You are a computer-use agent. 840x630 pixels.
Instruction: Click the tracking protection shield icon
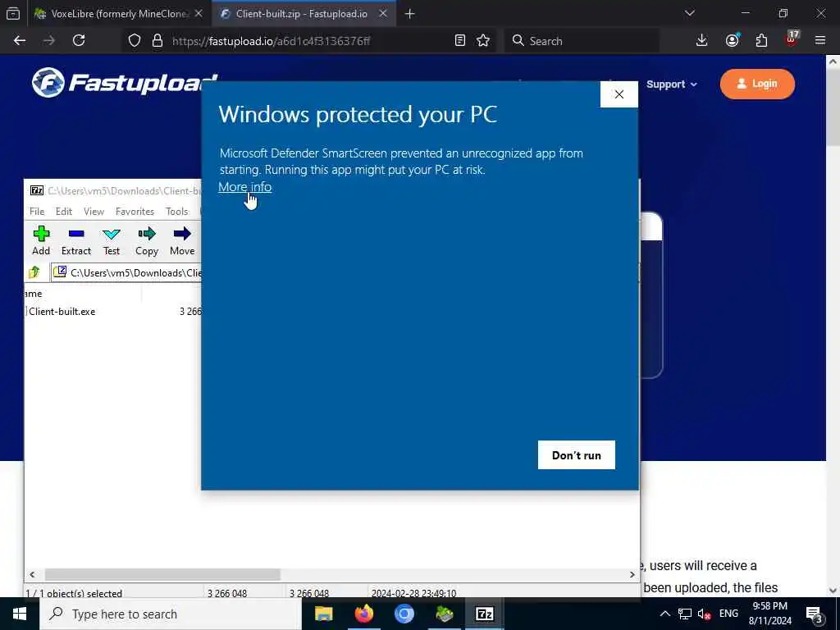[x=135, y=41]
